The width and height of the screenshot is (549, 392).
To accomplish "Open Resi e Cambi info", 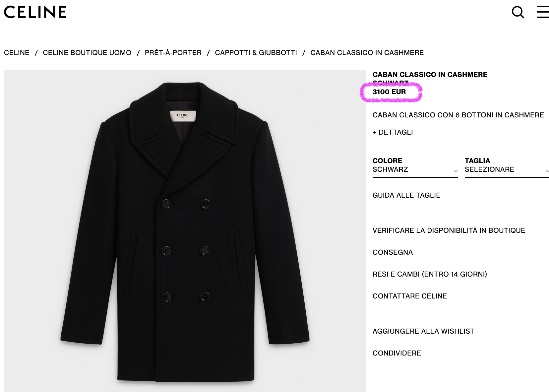I will 430,274.
